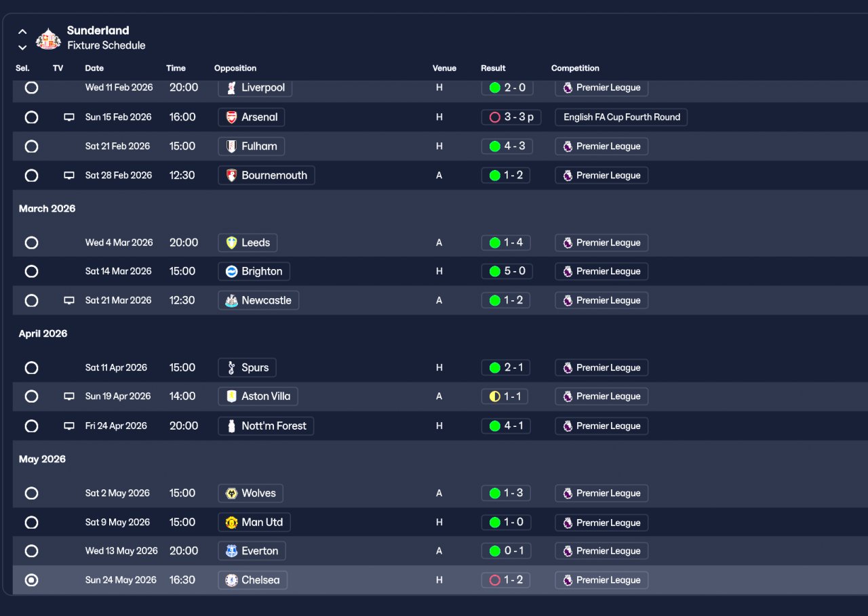
Task: Click the April 2026 month header
Action: 43,334
